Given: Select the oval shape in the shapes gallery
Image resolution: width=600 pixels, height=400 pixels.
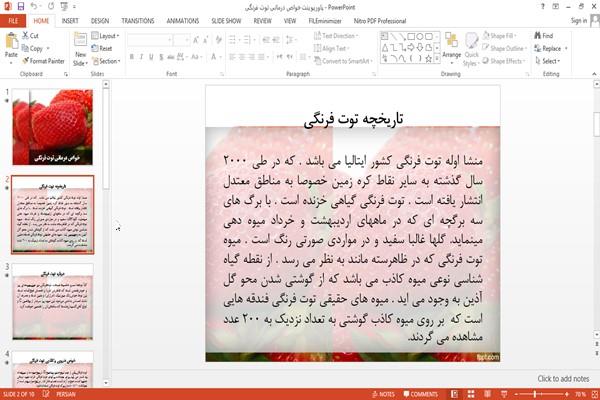Looking at the screenshot, I should (x=420, y=37).
